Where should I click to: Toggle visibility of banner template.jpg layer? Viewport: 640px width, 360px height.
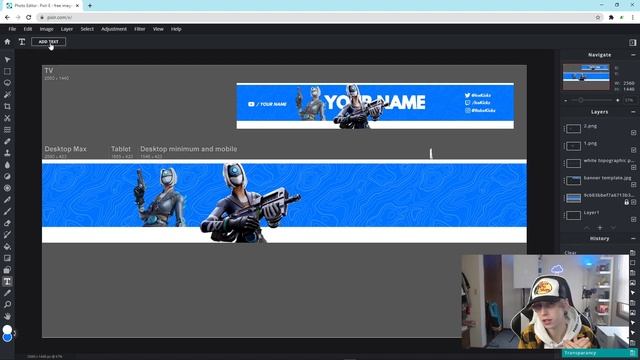[633, 184]
